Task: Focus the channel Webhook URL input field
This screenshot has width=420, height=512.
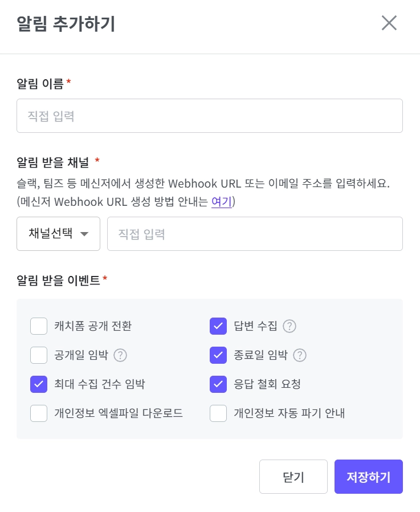Action: click(255, 234)
